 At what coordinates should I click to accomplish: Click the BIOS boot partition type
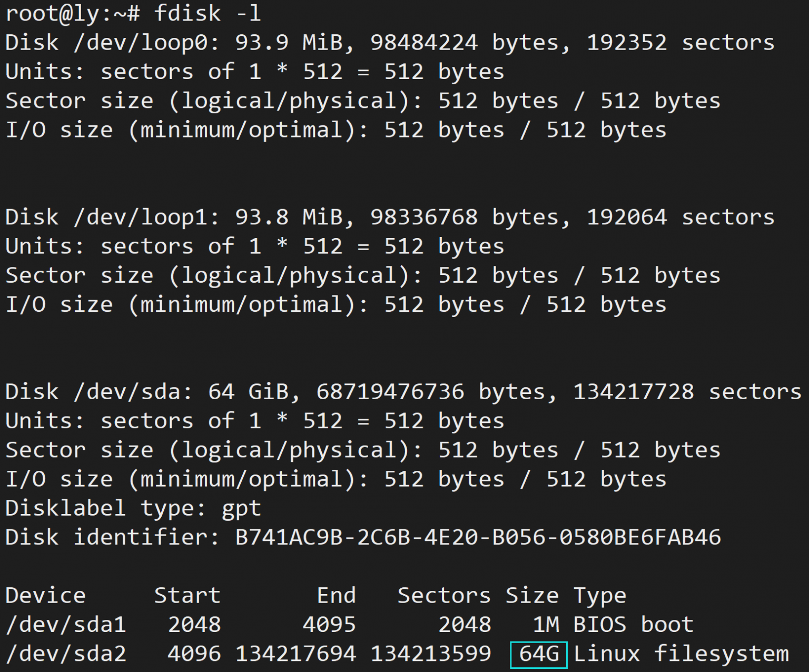coord(634,625)
